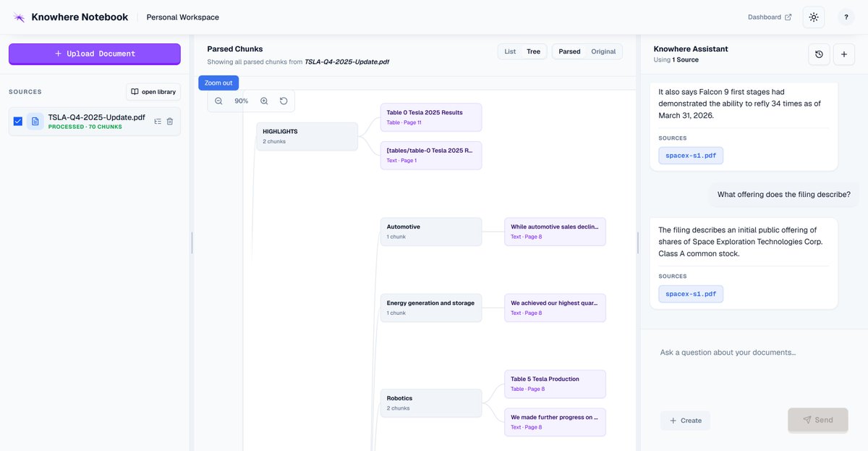Click the zoom in magnifier icon
Viewport: 868px width, 451px height.
[x=264, y=101]
